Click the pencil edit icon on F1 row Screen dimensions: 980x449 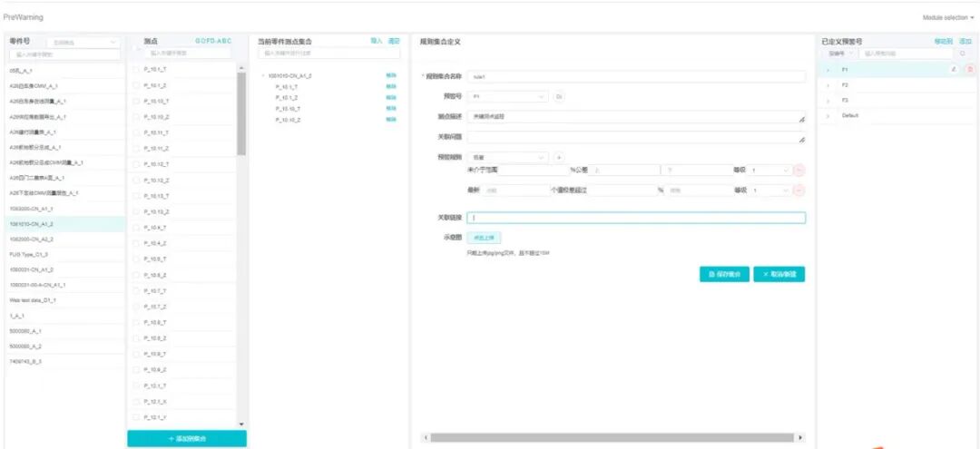pyautogui.click(x=954, y=69)
